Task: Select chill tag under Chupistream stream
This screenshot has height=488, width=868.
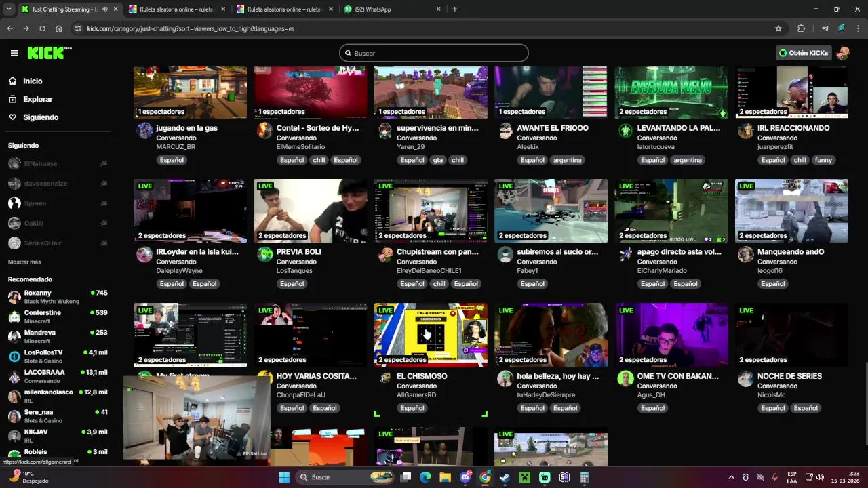Action: pyautogui.click(x=439, y=284)
